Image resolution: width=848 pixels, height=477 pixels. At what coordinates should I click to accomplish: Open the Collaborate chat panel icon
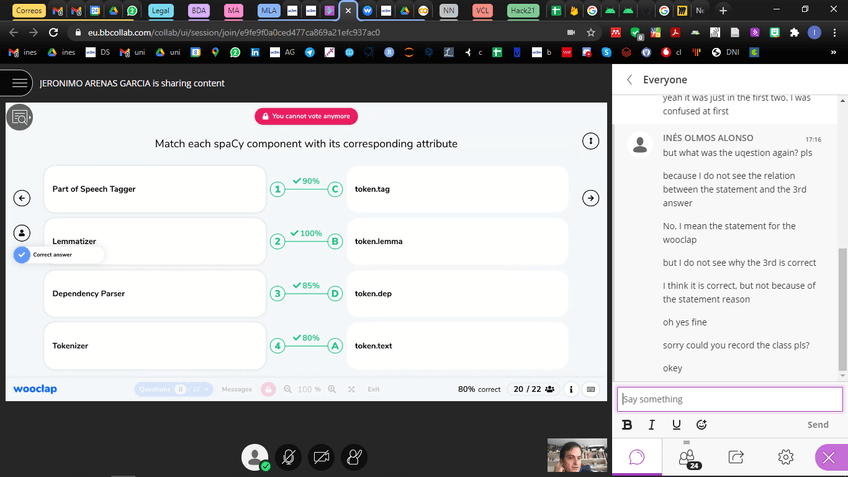pyautogui.click(x=637, y=457)
